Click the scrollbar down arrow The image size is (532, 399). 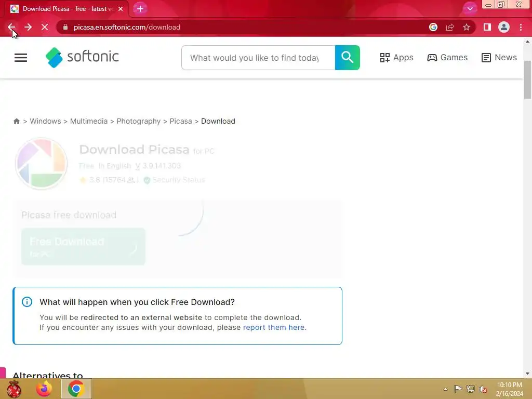[527, 374]
